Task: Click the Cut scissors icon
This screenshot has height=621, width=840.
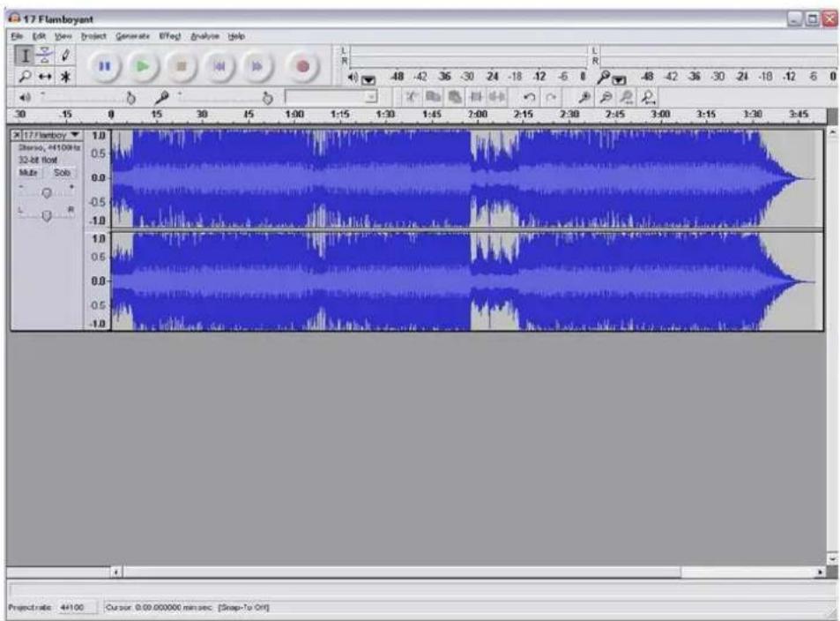Action: (x=411, y=97)
